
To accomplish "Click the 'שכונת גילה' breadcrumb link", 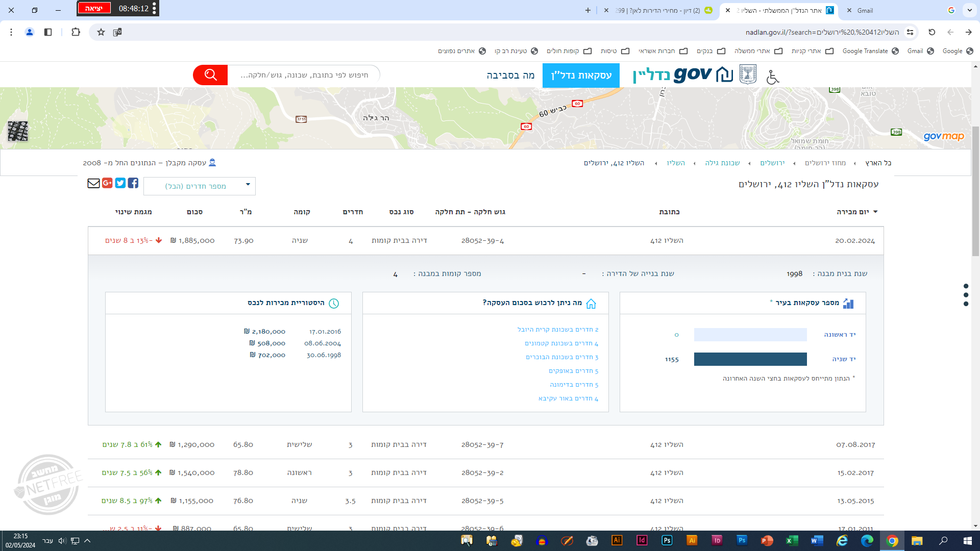I will tap(722, 163).
